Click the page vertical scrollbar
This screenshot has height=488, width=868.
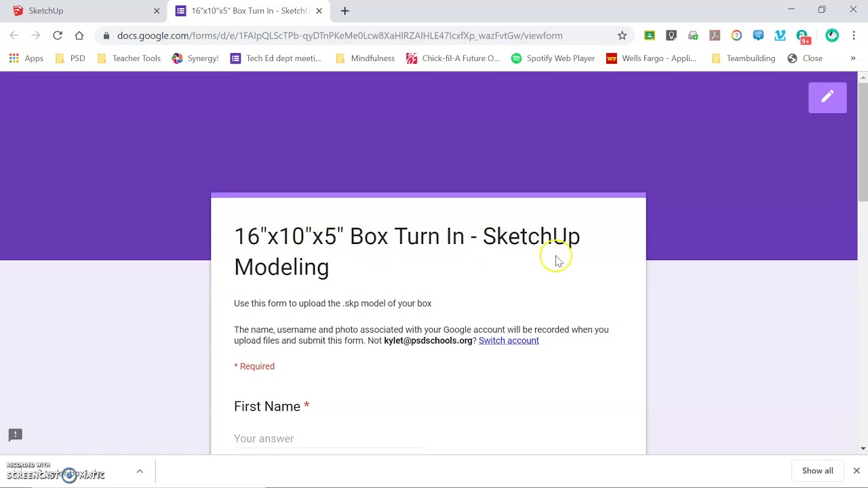(863, 142)
